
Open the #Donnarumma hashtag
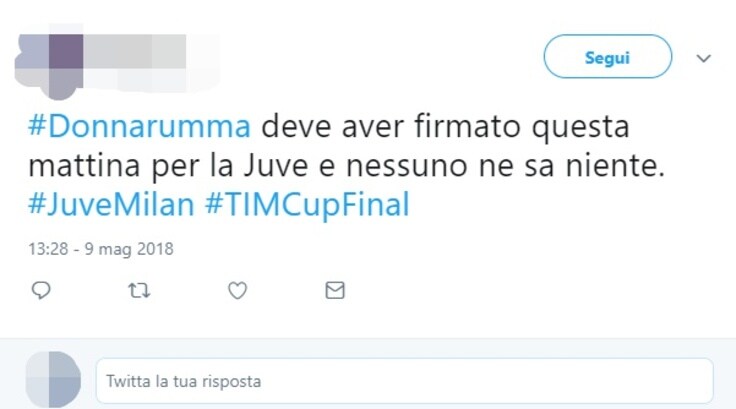(x=139, y=126)
